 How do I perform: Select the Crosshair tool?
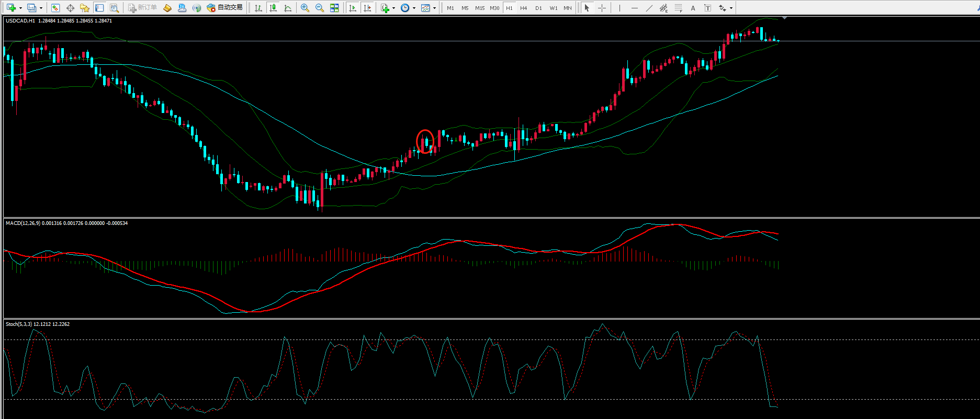pyautogui.click(x=602, y=8)
